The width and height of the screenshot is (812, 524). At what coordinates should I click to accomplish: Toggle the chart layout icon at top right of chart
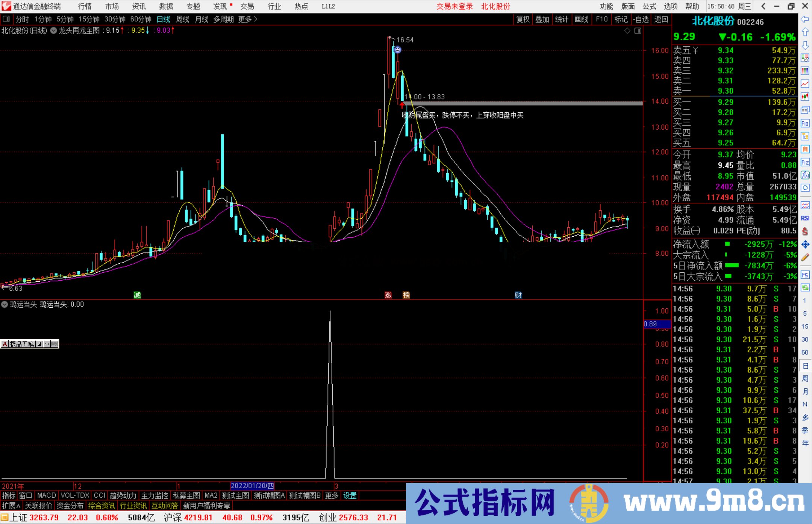(638, 31)
